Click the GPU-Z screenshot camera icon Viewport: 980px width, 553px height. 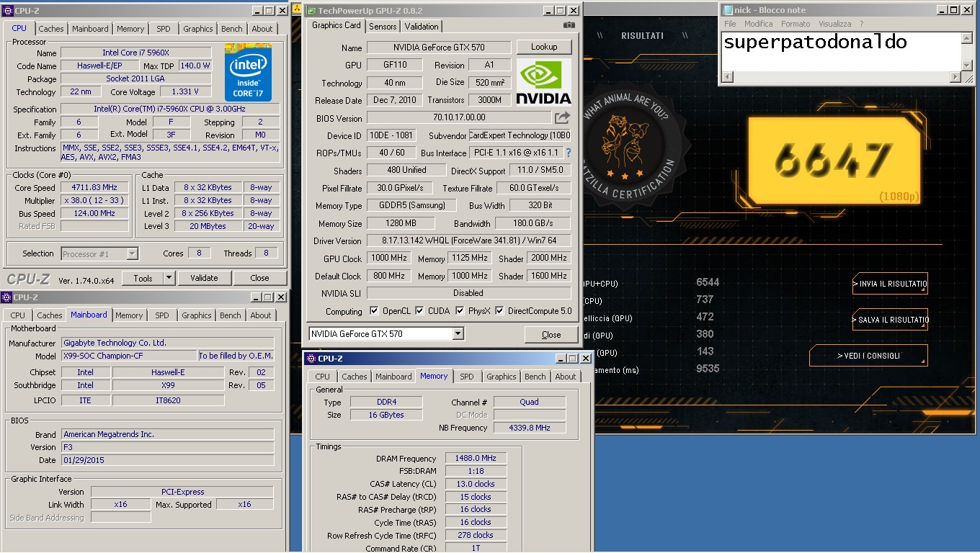tap(569, 26)
